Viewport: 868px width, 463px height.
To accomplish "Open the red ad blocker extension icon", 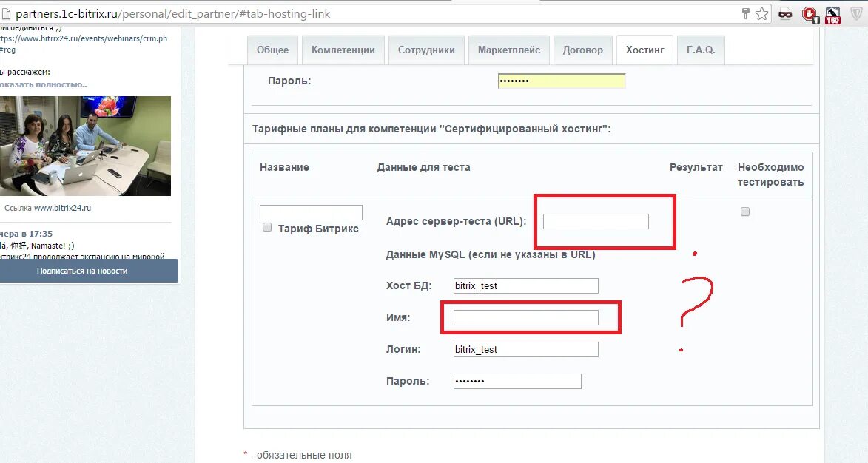I will coord(810,14).
